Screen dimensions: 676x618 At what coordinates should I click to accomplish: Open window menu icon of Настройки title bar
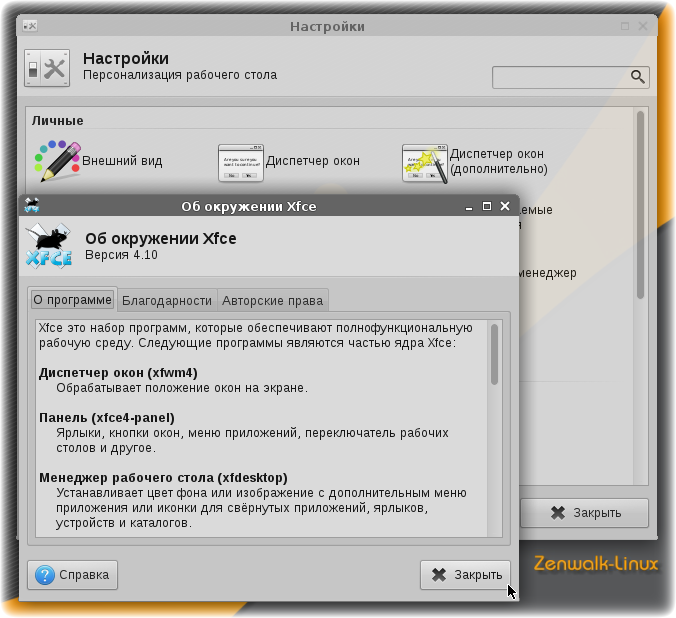(30, 26)
